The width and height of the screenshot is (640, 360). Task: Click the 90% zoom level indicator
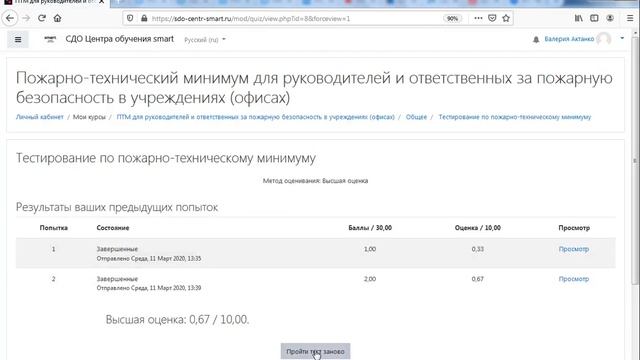click(x=452, y=18)
